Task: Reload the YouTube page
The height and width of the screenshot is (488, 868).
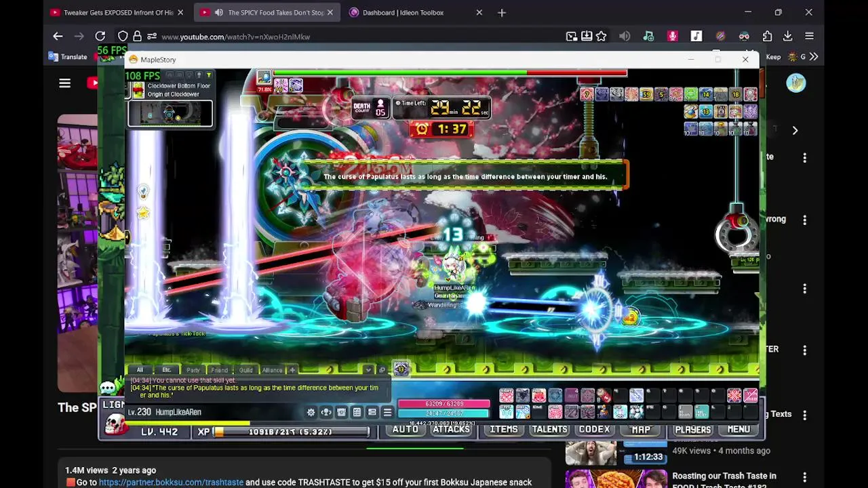Action: [x=100, y=37]
